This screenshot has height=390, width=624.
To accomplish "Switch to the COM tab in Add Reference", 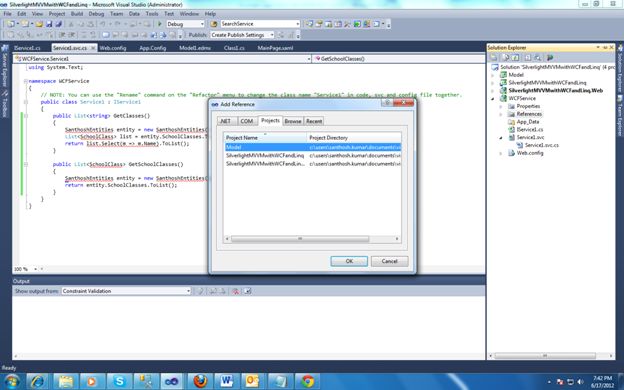I will (247, 121).
